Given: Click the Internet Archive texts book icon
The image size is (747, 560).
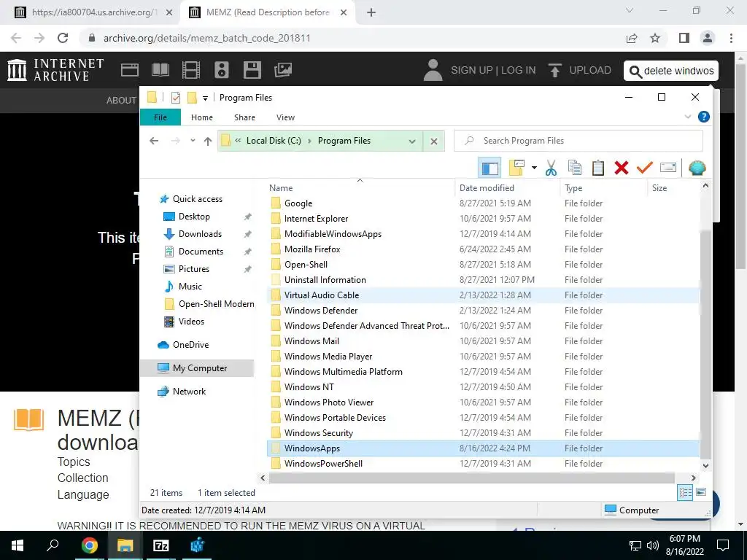Looking at the screenshot, I should [160, 70].
